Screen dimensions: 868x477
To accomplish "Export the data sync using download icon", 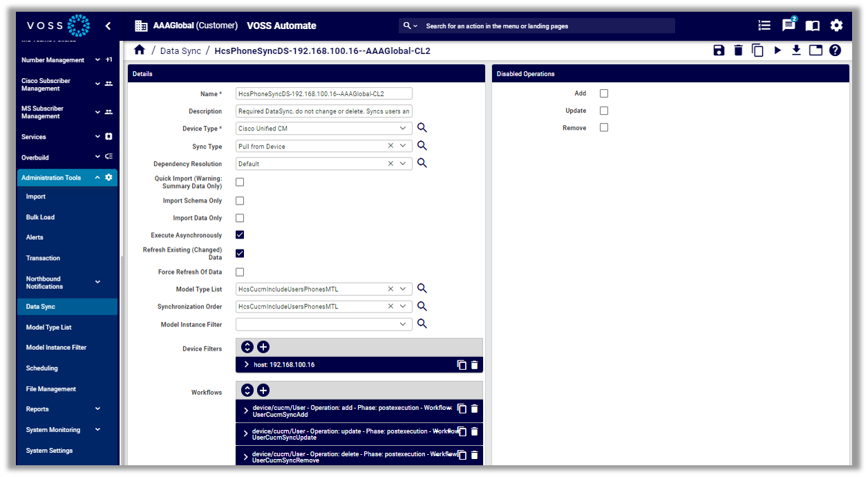I will pos(796,50).
